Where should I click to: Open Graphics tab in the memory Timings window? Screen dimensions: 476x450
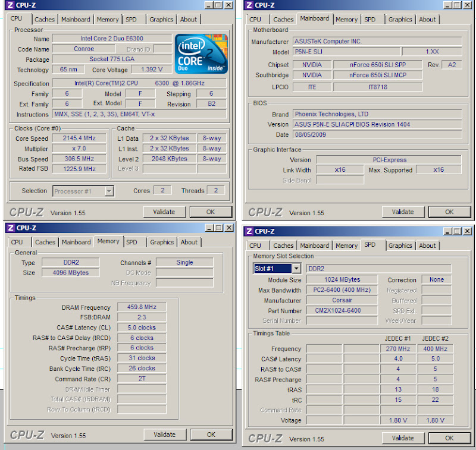tap(162, 242)
